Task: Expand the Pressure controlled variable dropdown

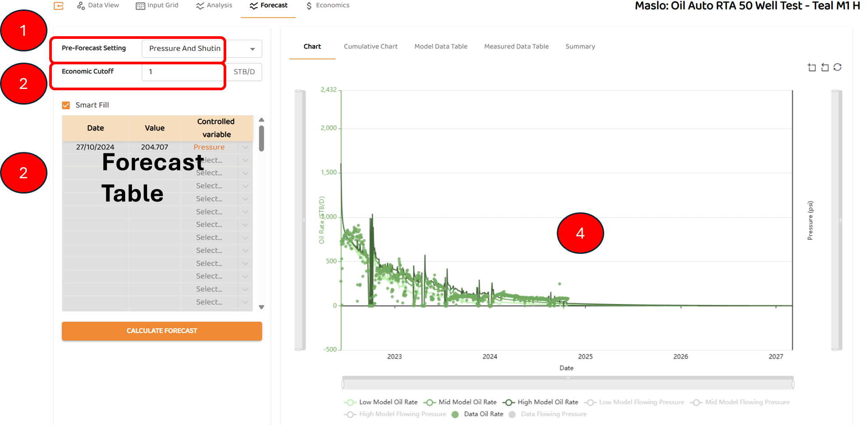Action: point(245,147)
